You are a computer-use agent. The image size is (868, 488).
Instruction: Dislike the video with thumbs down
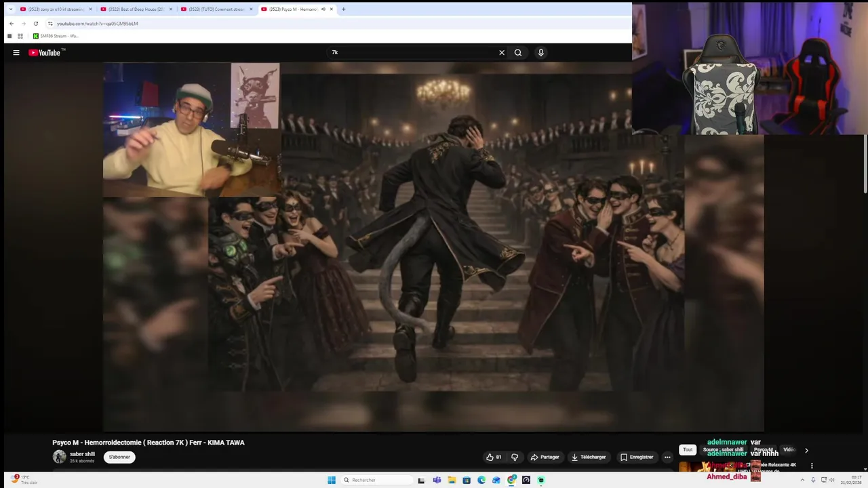click(x=515, y=457)
